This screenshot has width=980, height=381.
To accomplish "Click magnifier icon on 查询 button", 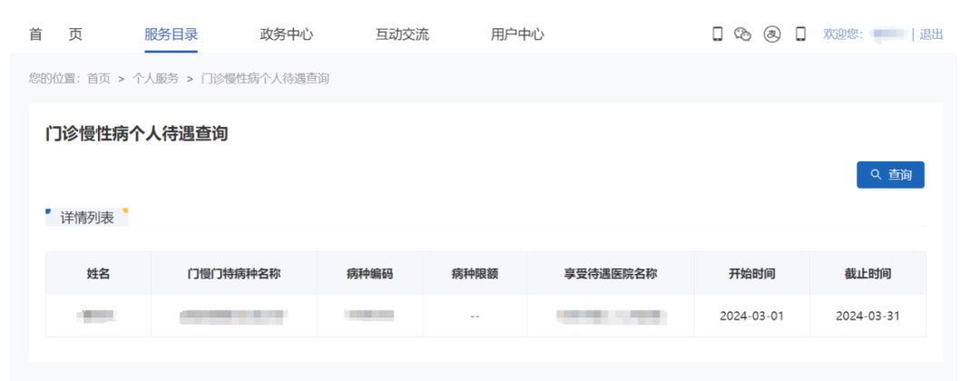I will 876,174.
